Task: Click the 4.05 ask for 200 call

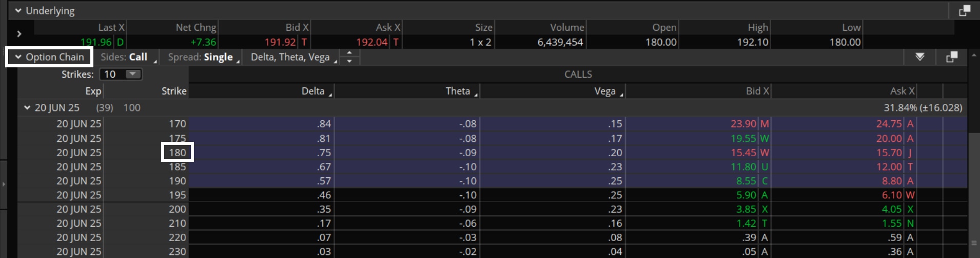Action: click(892, 209)
